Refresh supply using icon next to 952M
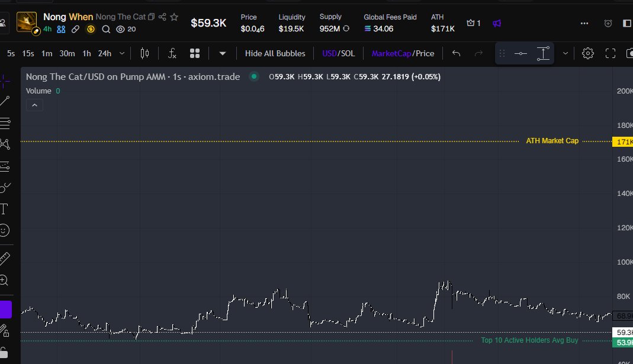The height and width of the screenshot is (364, 633). (346, 28)
